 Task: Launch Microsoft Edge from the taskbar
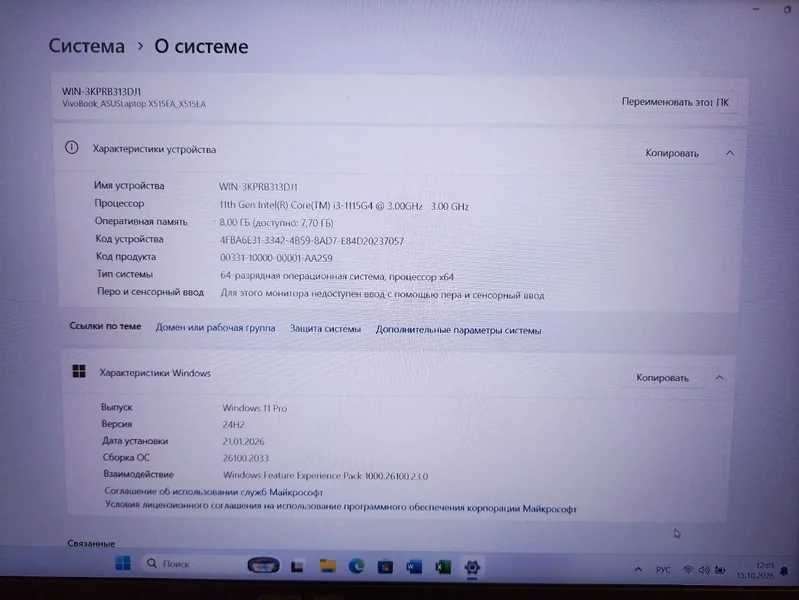(x=356, y=566)
